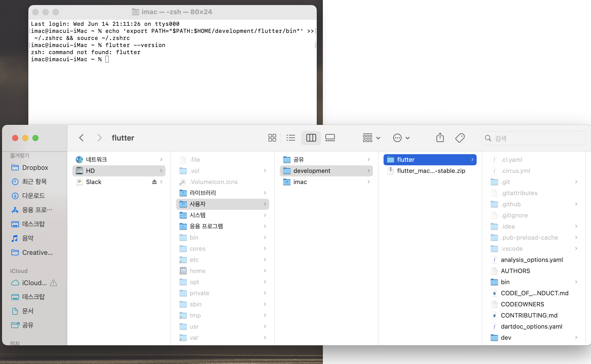Go forward in Finder navigation

(99, 138)
